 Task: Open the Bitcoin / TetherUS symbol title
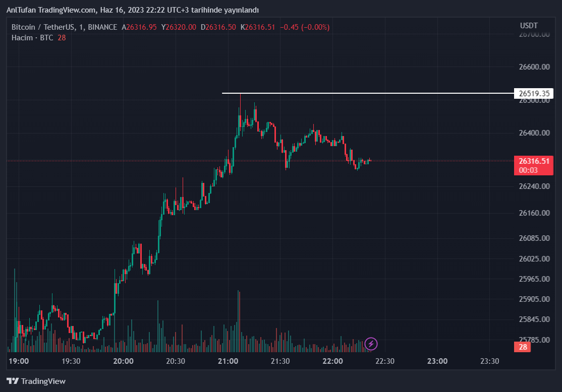click(x=43, y=27)
